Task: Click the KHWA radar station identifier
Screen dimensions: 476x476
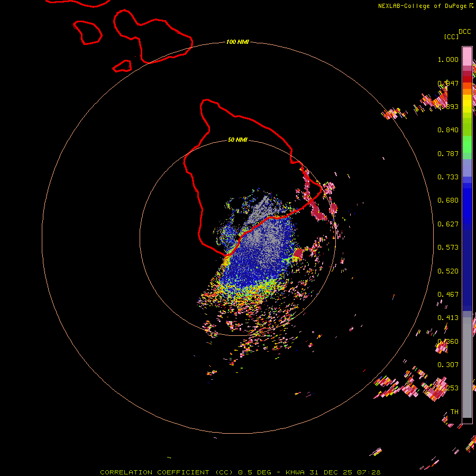Action: tap(295, 472)
